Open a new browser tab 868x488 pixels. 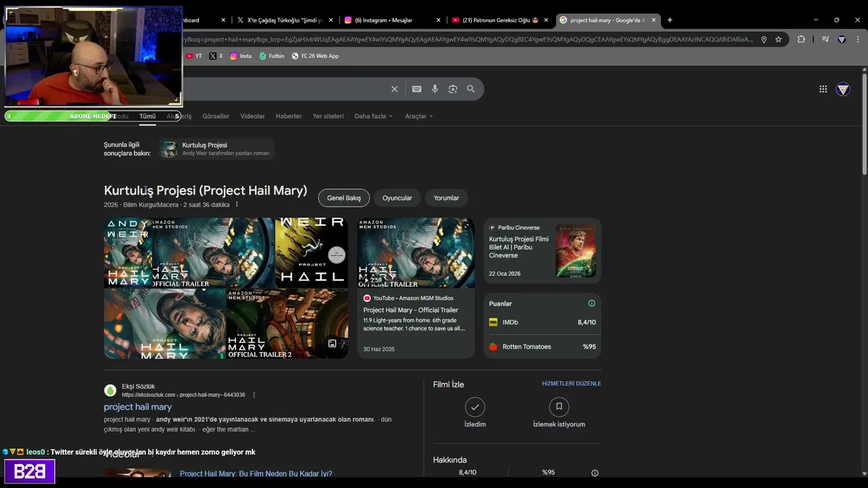click(x=670, y=20)
